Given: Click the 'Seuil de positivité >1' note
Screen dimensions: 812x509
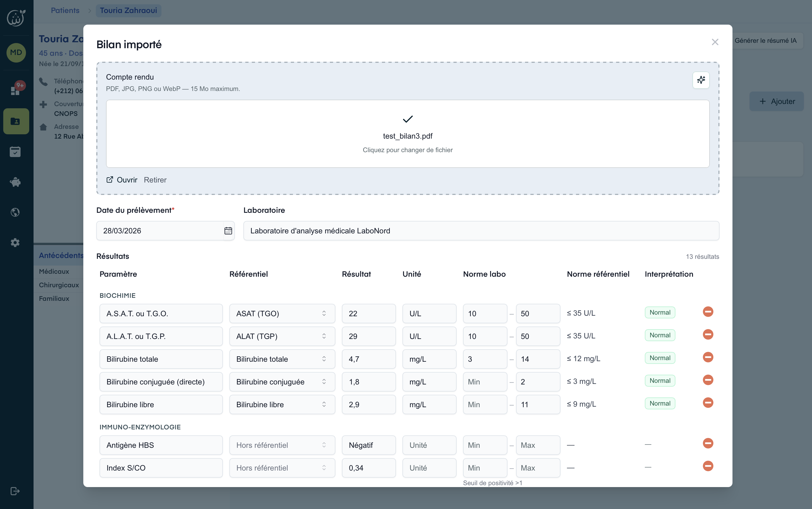Looking at the screenshot, I should 493,483.
